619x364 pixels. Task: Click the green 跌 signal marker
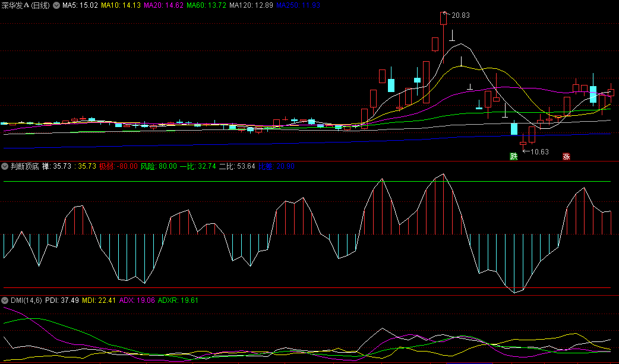click(x=514, y=156)
